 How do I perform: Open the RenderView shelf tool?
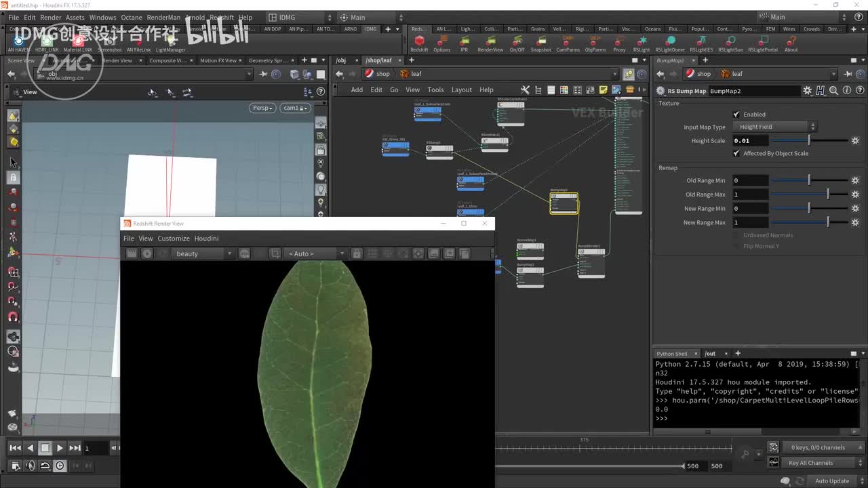tap(490, 42)
